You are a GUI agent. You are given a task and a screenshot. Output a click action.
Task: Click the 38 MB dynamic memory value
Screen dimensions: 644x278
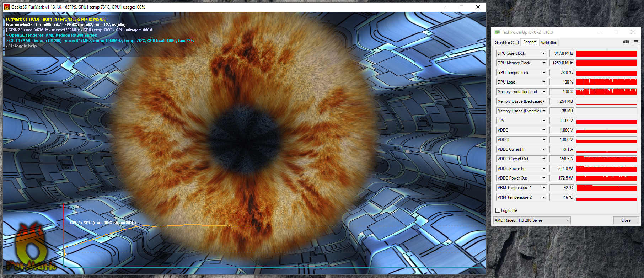click(x=562, y=111)
